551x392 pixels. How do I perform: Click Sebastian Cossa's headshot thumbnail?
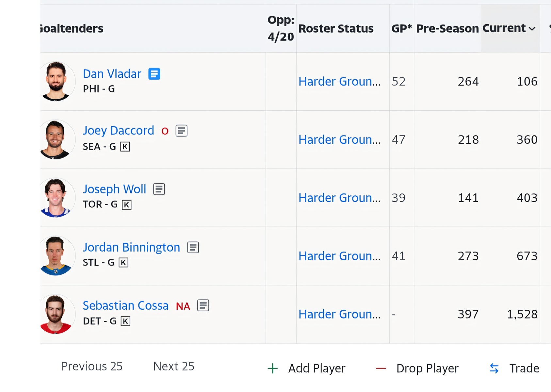[56, 314]
